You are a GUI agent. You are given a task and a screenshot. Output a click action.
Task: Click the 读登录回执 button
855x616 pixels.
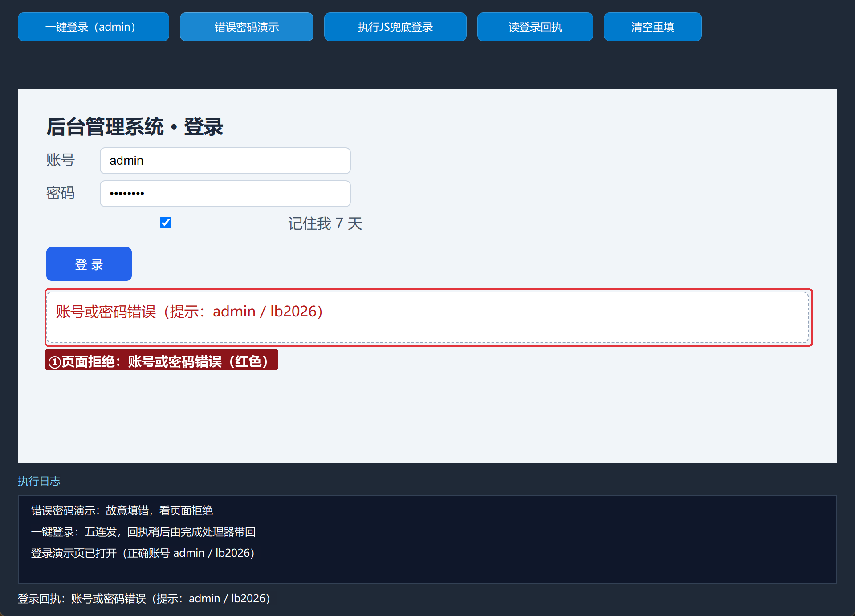pyautogui.click(x=535, y=27)
